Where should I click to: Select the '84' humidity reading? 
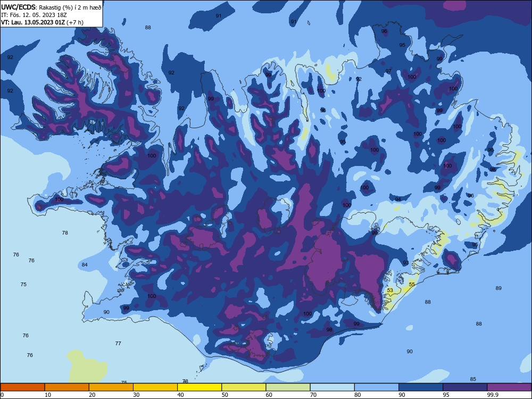[x=85, y=264]
